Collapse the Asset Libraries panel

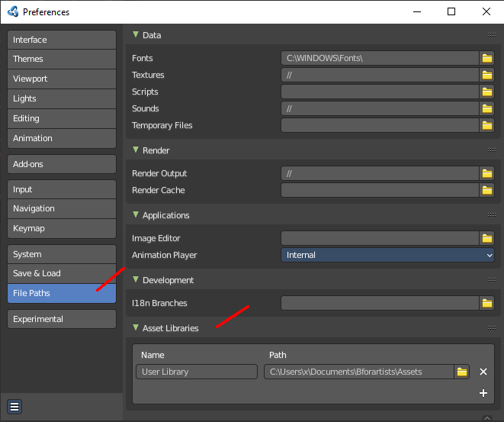(x=136, y=327)
